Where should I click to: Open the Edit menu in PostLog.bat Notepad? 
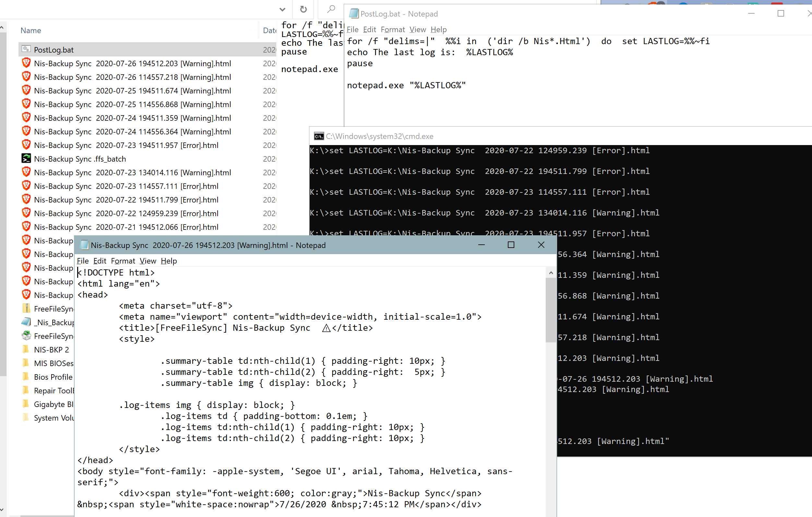click(370, 29)
